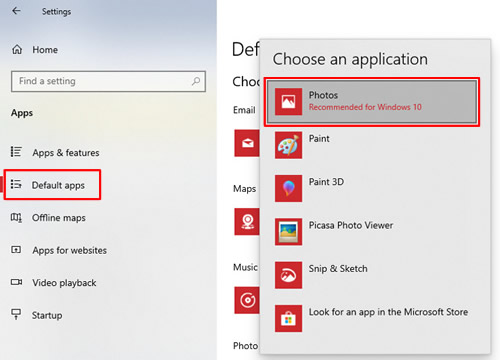Screen dimensions: 500x360
Task: Click the back arrow in Settings
Action: pos(16,11)
